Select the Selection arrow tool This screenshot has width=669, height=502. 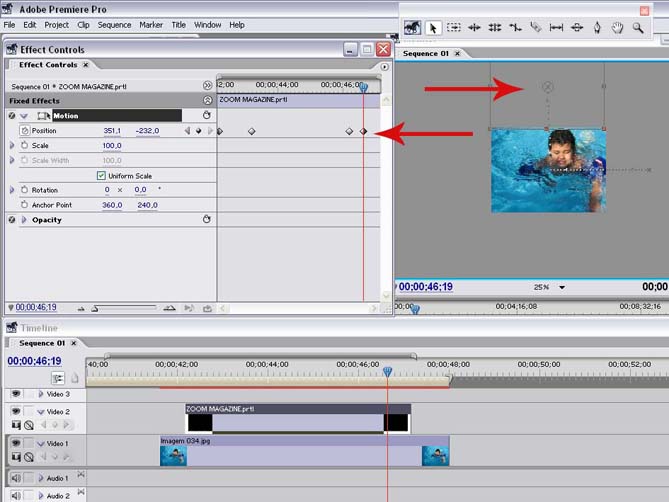coord(434,28)
